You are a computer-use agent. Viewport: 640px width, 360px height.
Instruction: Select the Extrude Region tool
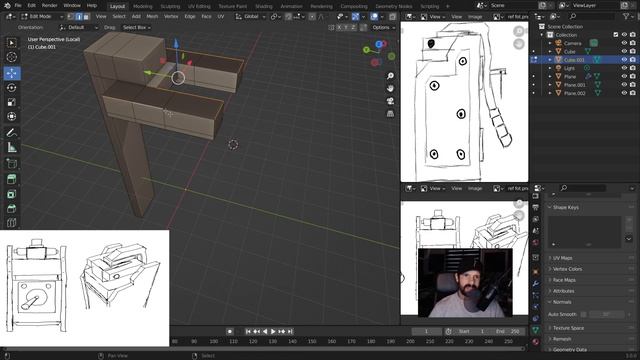click(11, 179)
